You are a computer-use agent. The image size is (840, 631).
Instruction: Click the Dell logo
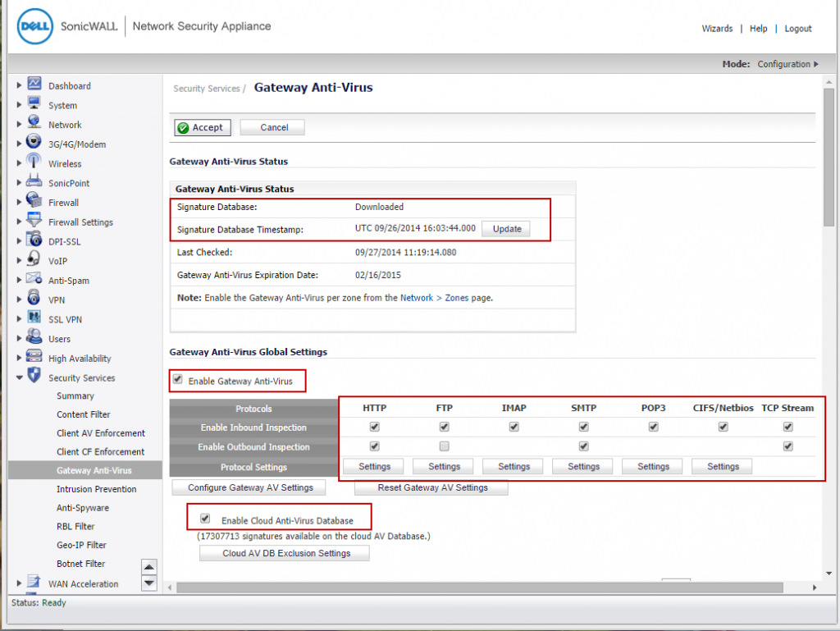pyautogui.click(x=35, y=26)
